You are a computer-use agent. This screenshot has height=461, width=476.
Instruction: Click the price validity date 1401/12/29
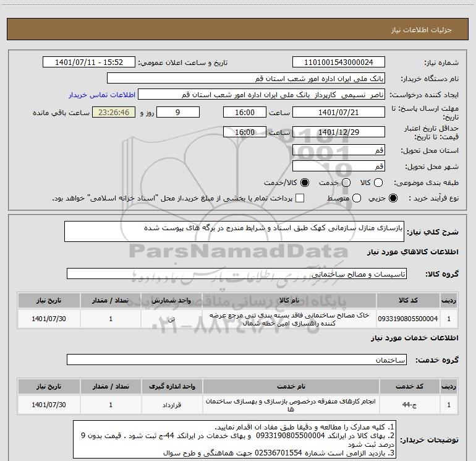(339, 132)
